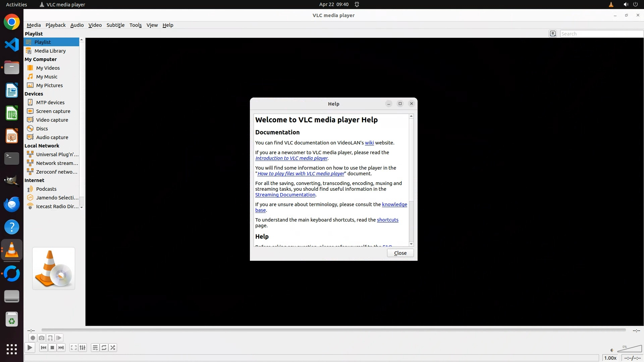Toggle the A-B loop button
This screenshot has height=362, width=644.
point(50,338)
